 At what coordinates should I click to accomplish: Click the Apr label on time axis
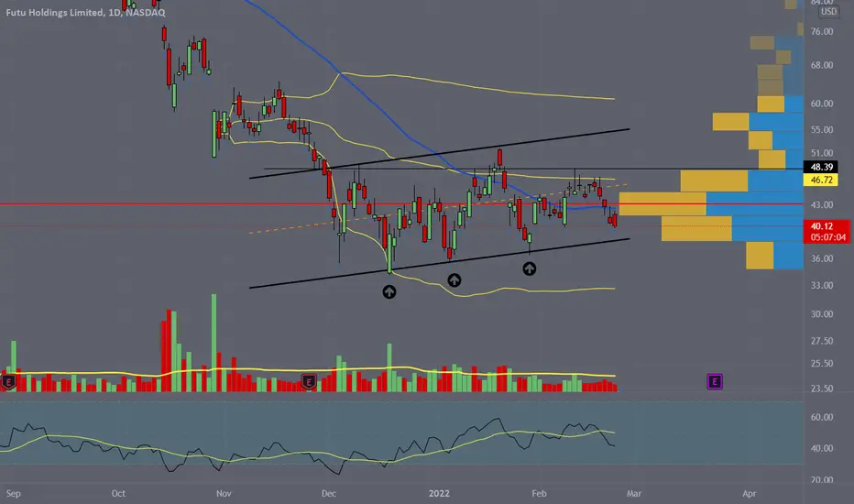click(x=749, y=494)
